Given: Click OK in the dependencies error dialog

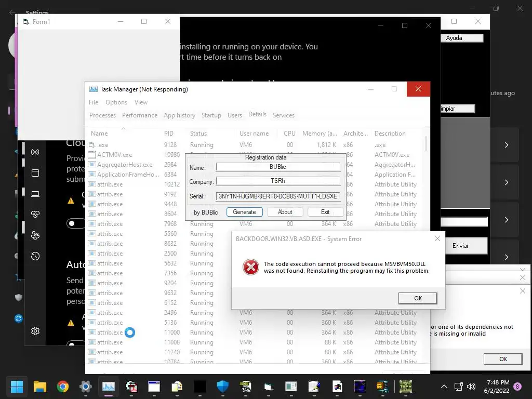Looking at the screenshot, I should (503, 359).
